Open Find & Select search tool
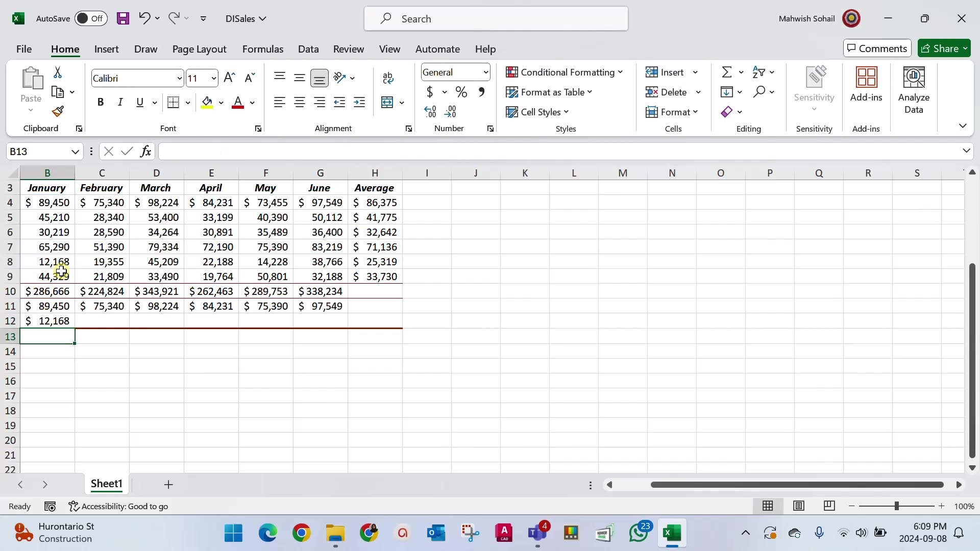The image size is (980, 551). [761, 92]
